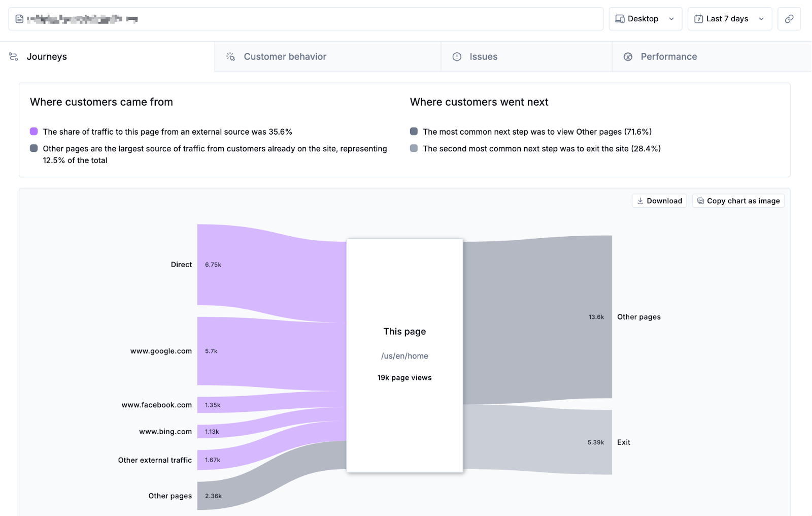The image size is (812, 516).
Task: Toggle the light exit-site legend indicator
Action: click(414, 148)
